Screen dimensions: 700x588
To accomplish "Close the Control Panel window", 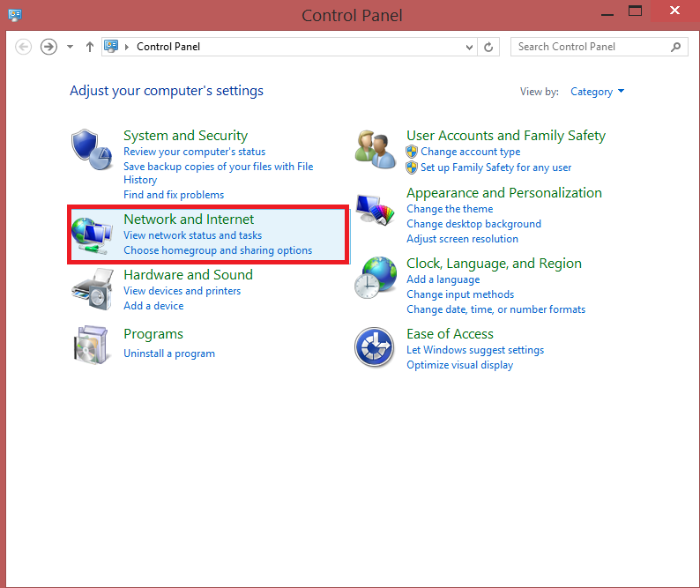I will coord(675,11).
